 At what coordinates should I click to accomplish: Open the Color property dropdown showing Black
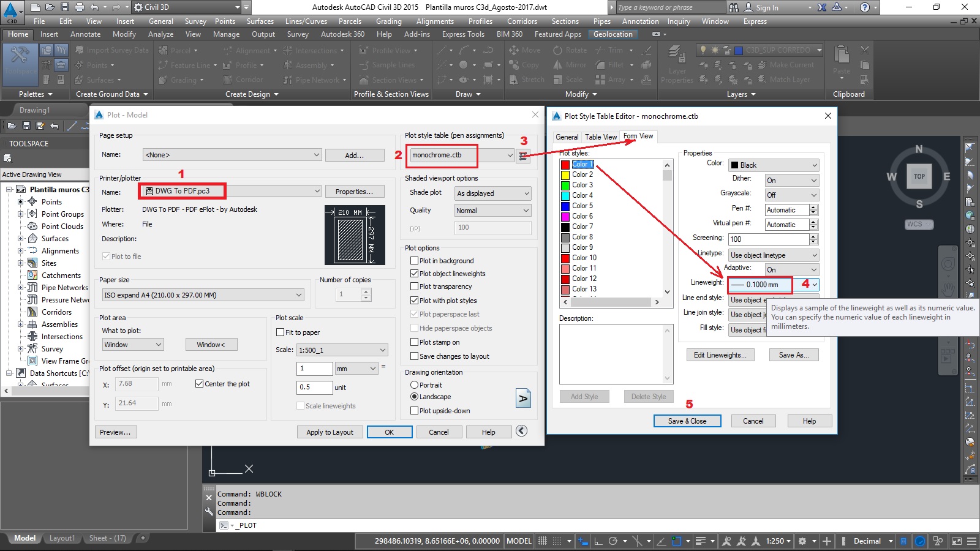(774, 165)
